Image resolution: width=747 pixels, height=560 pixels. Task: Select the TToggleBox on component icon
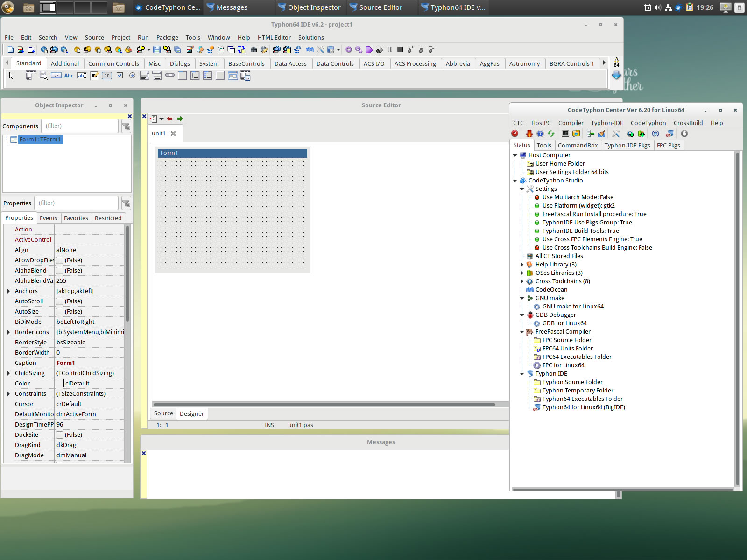(x=107, y=76)
